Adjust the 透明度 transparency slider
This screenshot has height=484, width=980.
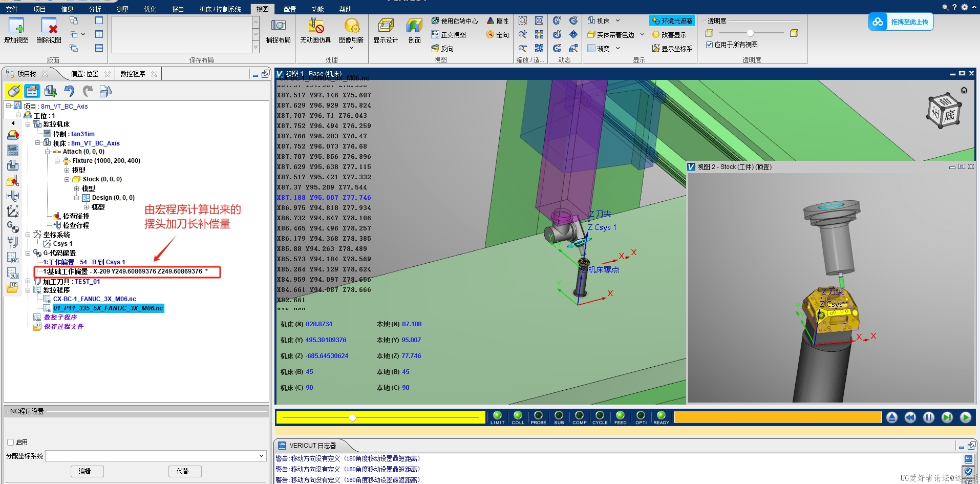750,33
